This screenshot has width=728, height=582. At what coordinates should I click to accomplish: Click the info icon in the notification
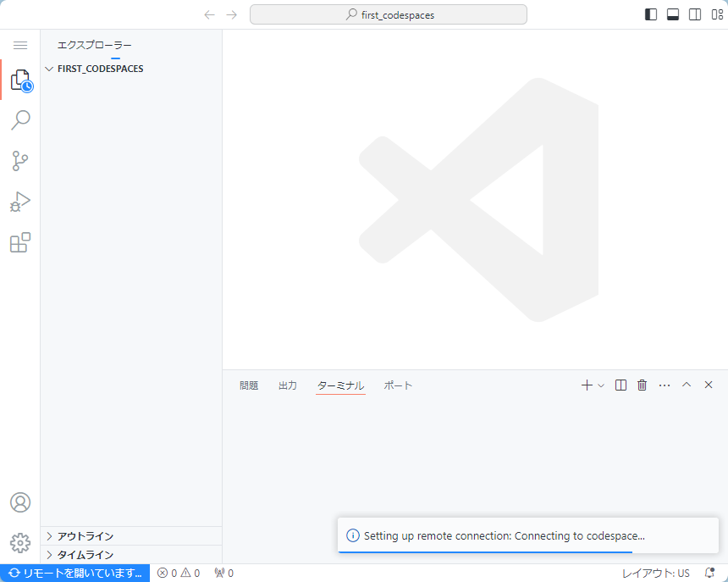[353, 535]
